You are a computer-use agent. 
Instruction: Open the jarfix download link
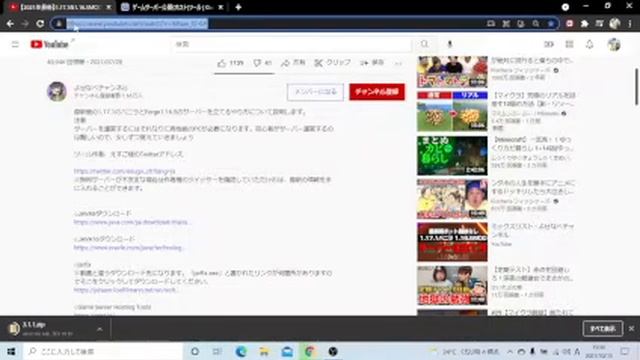(125, 290)
